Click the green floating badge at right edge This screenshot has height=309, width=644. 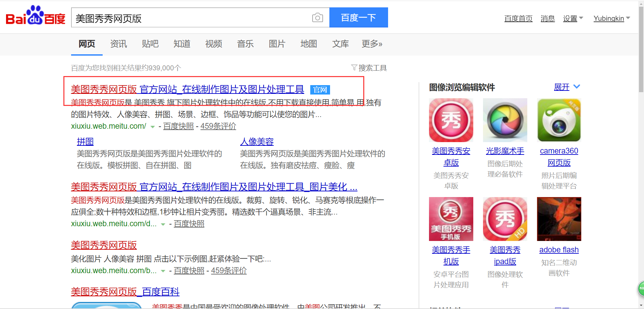641,288
